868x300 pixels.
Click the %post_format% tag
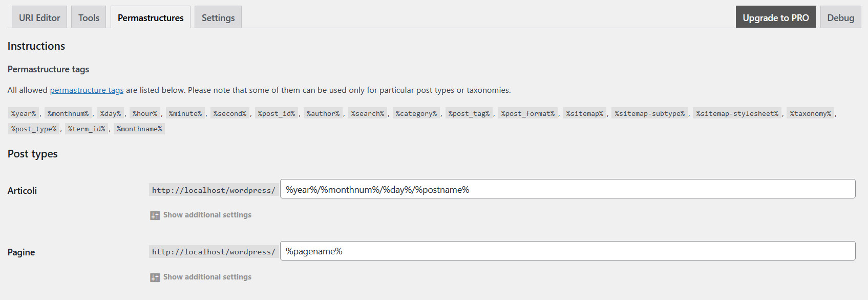(528, 113)
